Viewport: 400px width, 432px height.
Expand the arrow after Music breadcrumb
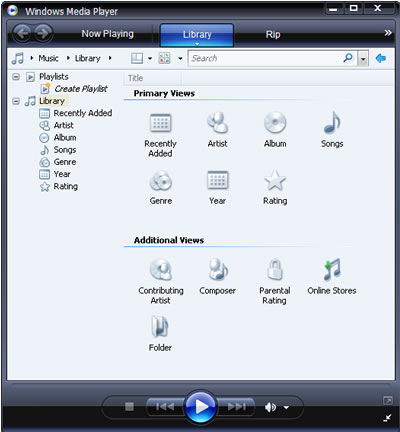[68, 58]
